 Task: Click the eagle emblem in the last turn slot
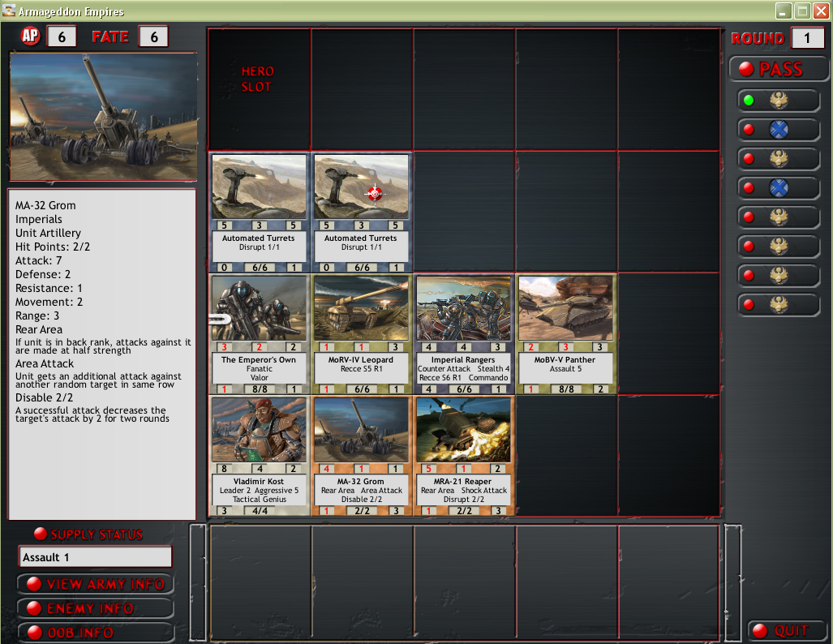(x=779, y=304)
